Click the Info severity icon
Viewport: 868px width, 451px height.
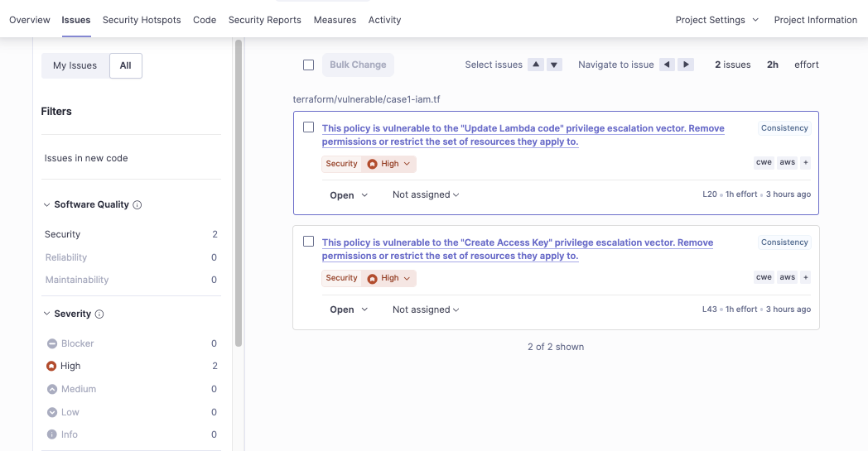tap(52, 434)
